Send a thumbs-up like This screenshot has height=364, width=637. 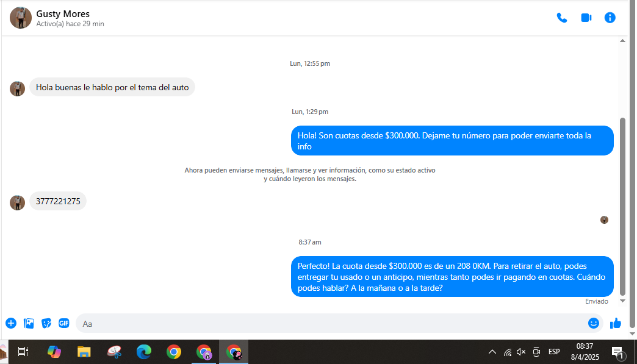coord(616,323)
